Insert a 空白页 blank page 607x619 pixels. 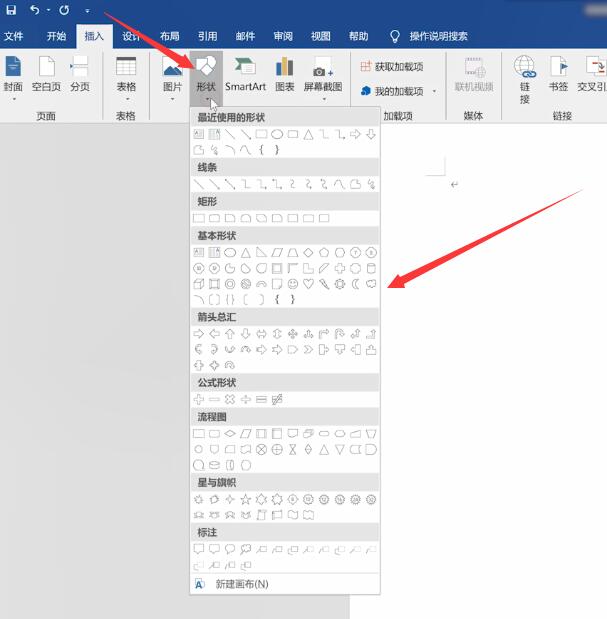pos(46,75)
